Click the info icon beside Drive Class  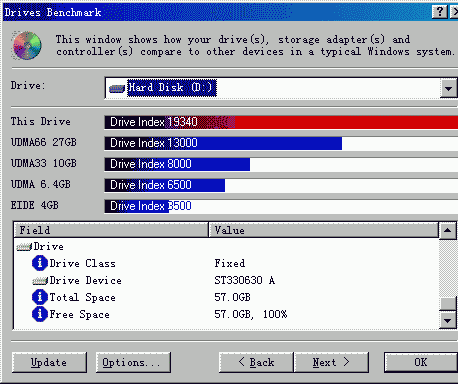40,263
